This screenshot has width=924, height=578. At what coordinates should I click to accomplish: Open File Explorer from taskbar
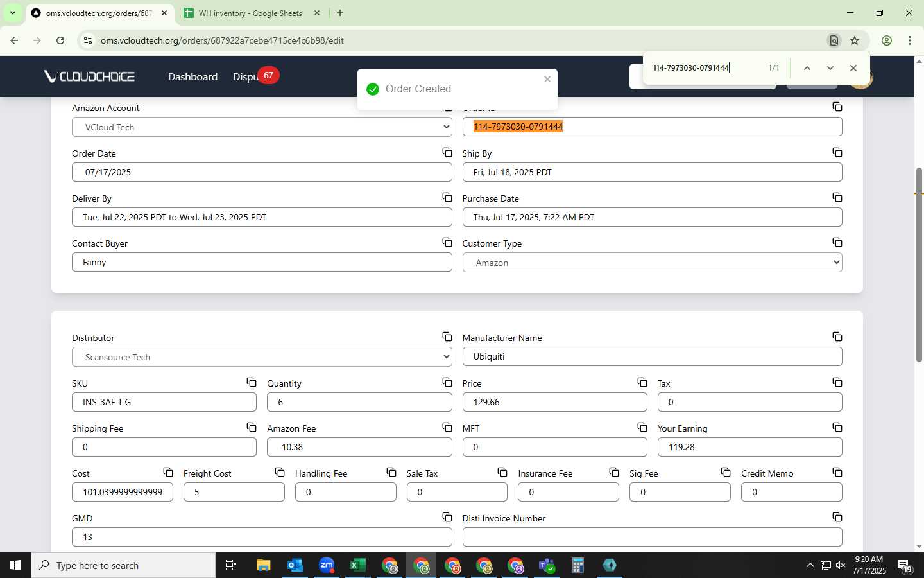(263, 565)
